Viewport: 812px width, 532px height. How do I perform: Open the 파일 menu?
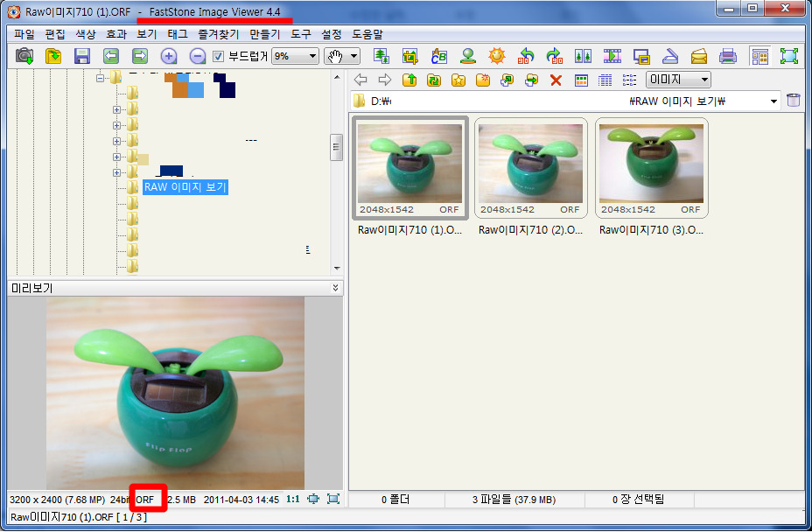point(24,34)
